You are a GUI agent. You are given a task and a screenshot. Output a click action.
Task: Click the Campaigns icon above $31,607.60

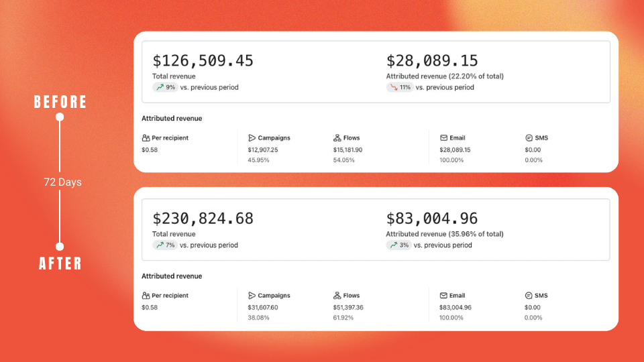coord(252,296)
